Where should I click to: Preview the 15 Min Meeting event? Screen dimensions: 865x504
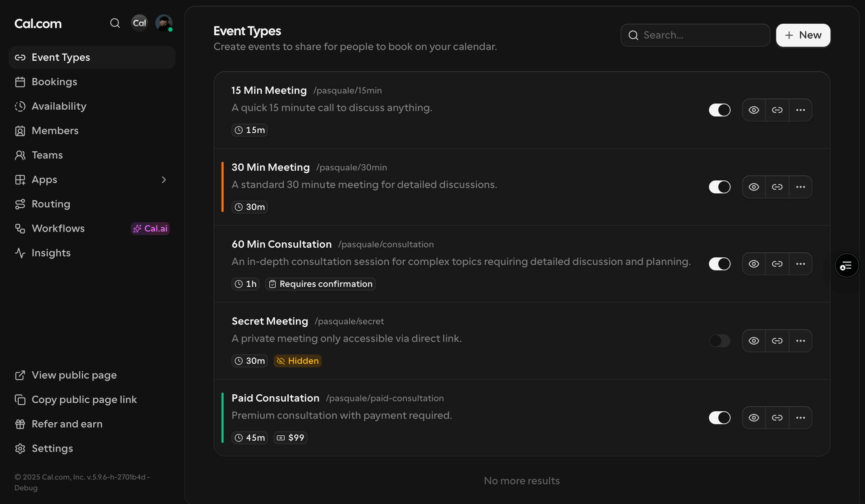point(754,110)
